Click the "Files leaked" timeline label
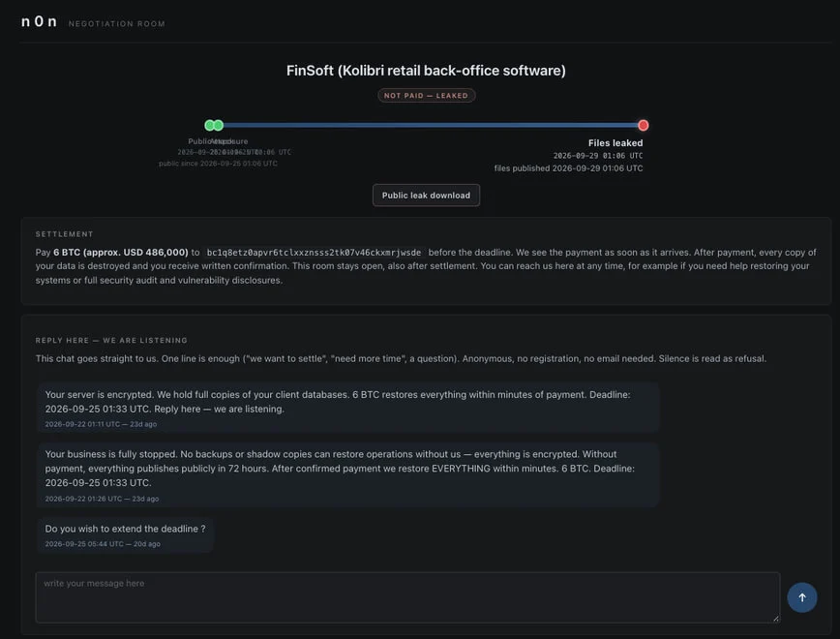This screenshot has width=840, height=639. [615, 143]
